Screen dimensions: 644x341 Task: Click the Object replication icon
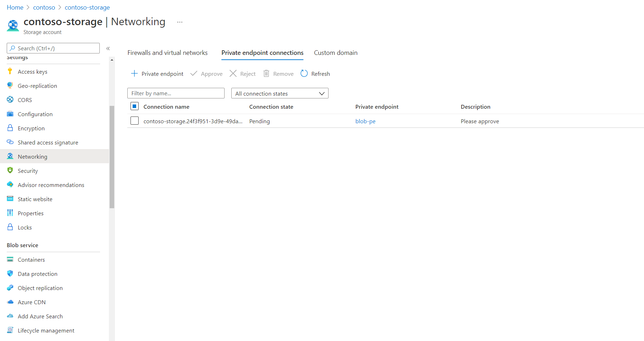10,288
